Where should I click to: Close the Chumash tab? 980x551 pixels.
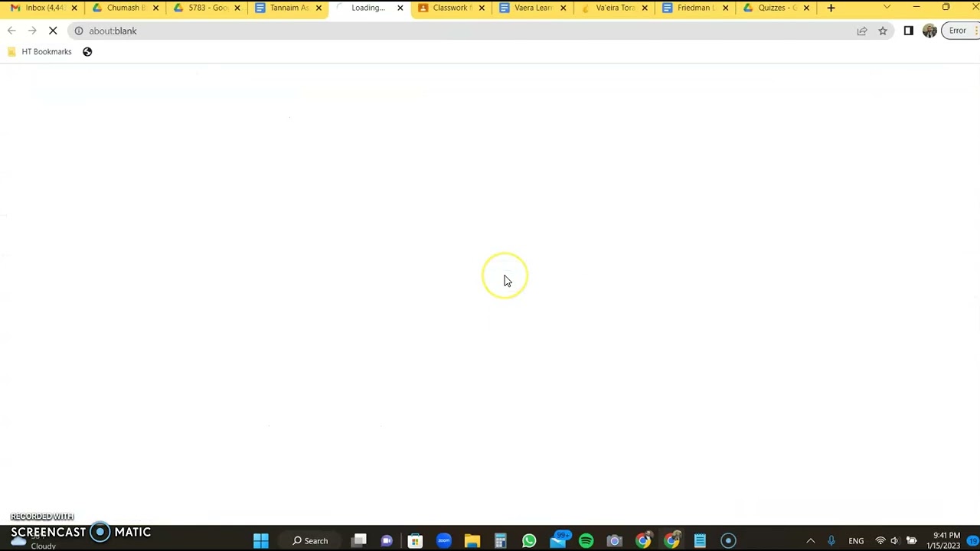point(155,8)
